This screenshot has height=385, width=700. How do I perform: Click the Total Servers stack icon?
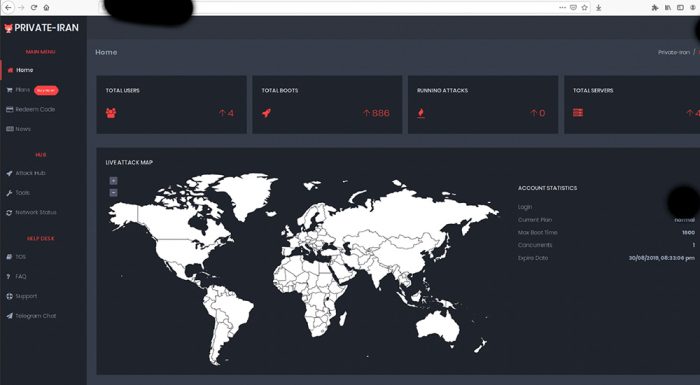(578, 113)
